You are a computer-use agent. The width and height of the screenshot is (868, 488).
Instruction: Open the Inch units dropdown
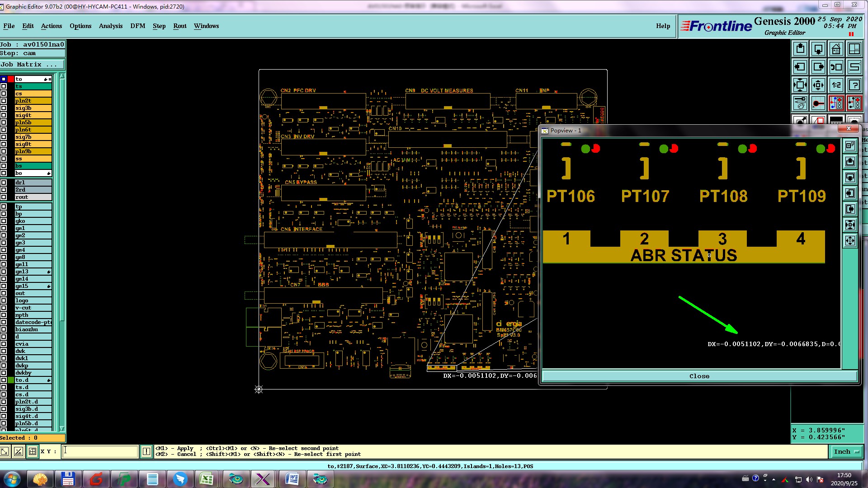(846, 451)
